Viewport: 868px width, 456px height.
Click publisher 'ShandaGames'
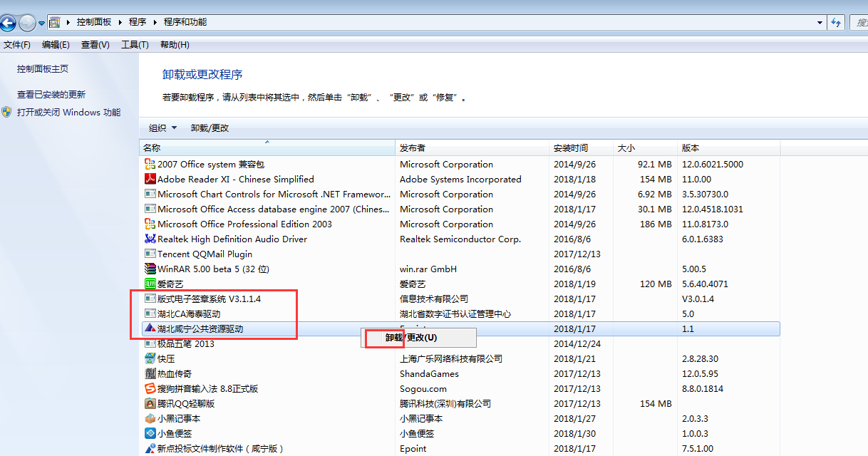click(429, 374)
